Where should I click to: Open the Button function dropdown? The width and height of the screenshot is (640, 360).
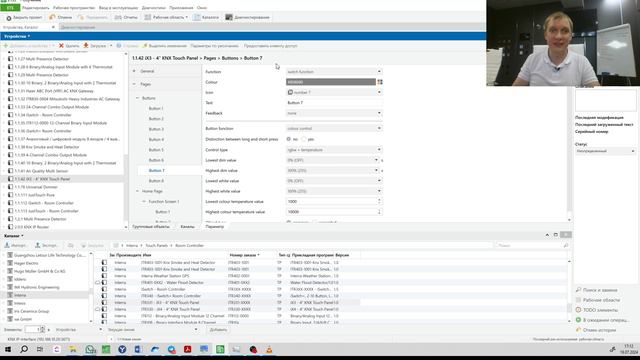(334, 129)
